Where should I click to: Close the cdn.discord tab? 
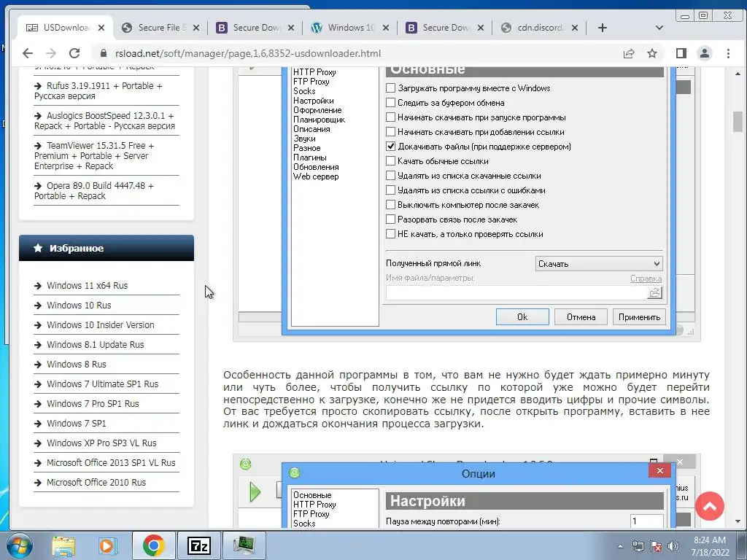[x=575, y=28]
